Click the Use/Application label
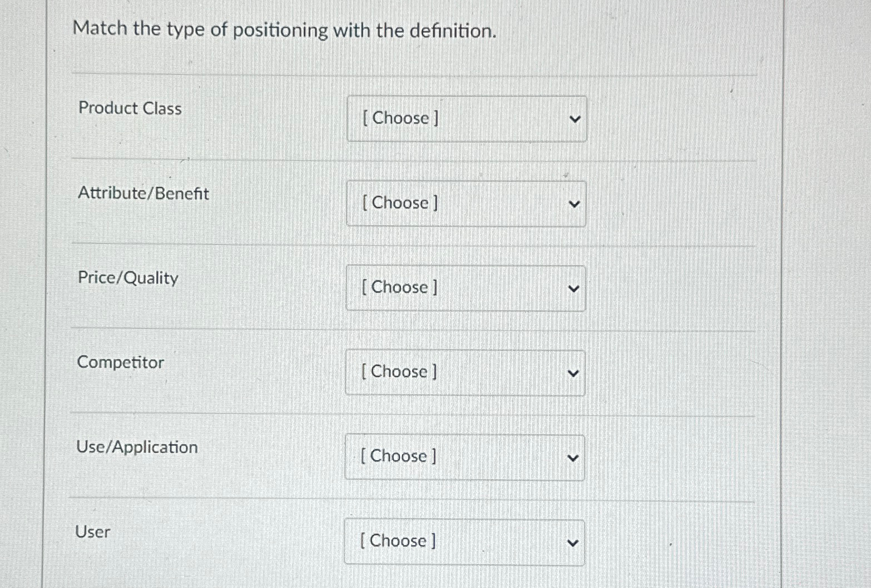This screenshot has height=588, width=871. 137,447
